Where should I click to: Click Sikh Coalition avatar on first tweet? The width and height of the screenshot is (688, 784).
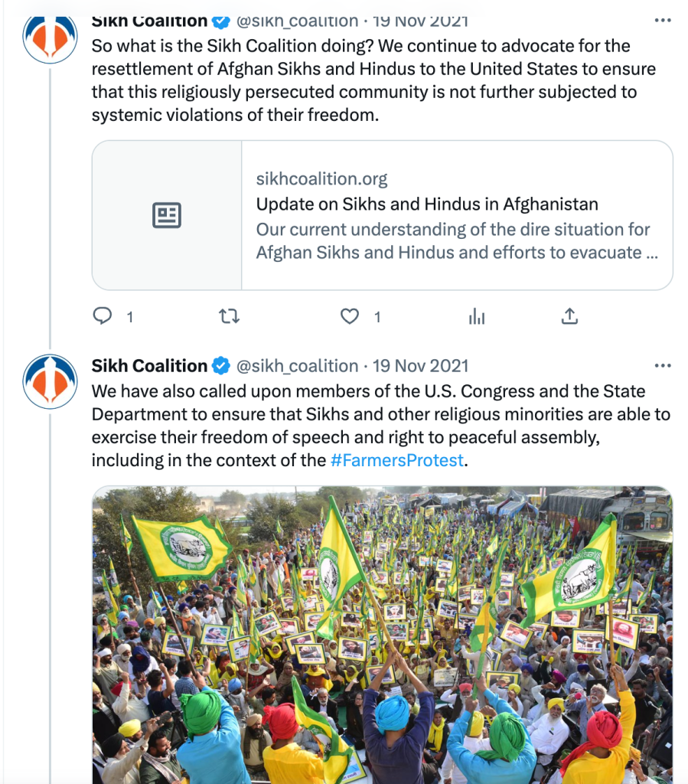click(51, 35)
